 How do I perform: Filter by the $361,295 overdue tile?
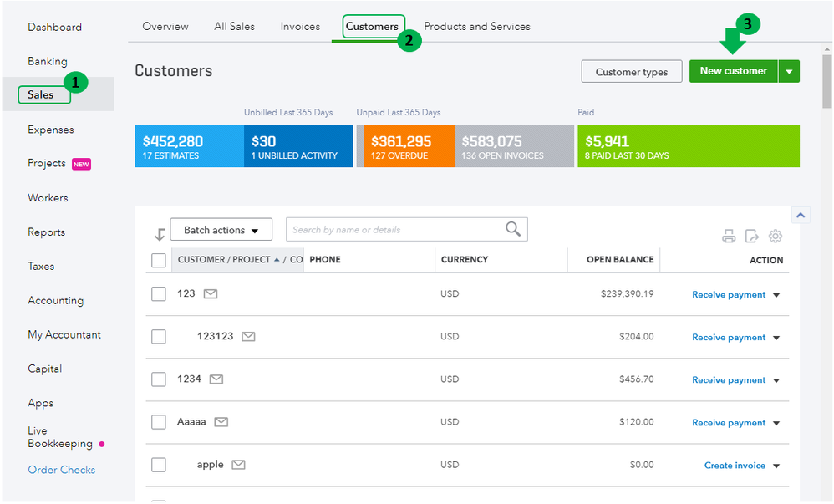(x=409, y=145)
